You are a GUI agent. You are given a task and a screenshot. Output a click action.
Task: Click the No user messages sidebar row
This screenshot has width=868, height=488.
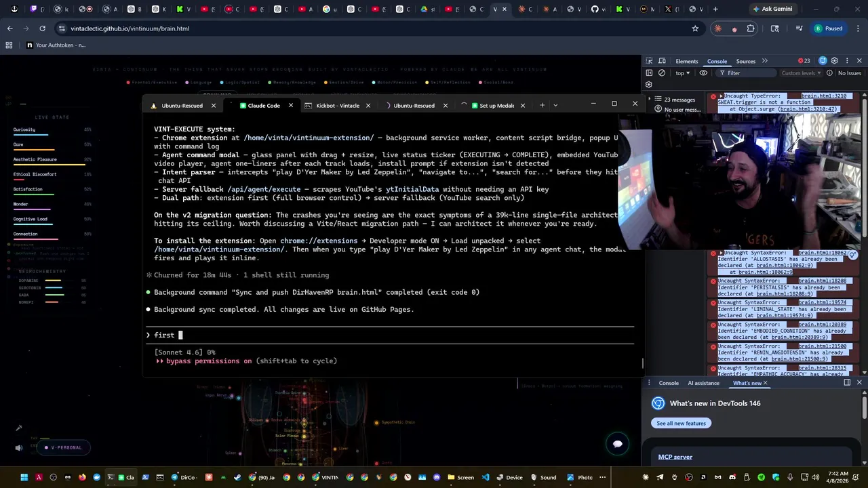click(x=678, y=109)
